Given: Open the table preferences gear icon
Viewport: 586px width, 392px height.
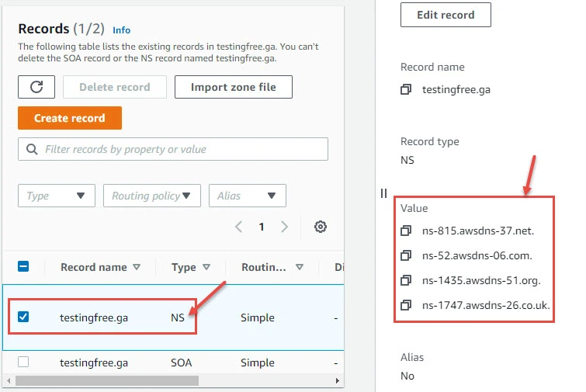Looking at the screenshot, I should click(x=321, y=227).
